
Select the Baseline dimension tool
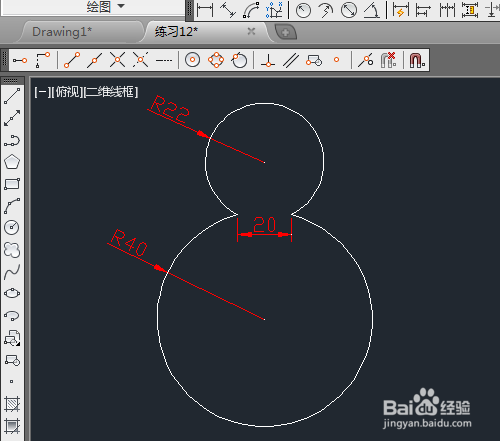click(x=423, y=10)
